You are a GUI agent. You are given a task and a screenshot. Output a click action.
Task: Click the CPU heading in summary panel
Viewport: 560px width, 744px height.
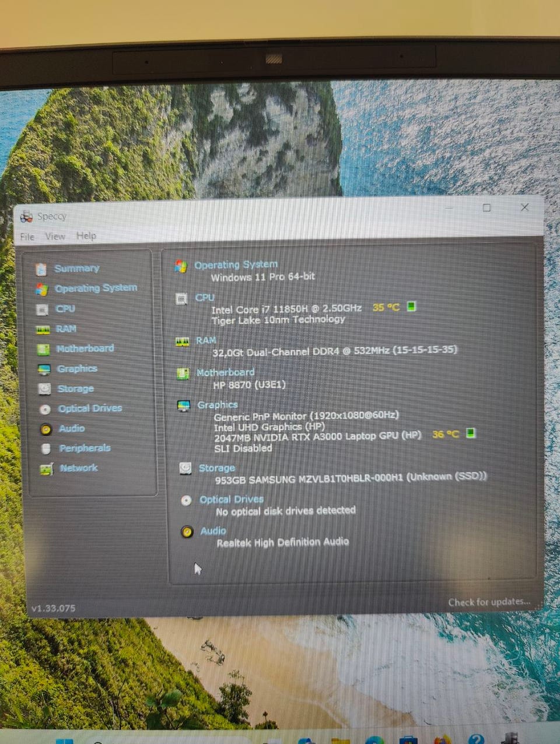(x=205, y=297)
